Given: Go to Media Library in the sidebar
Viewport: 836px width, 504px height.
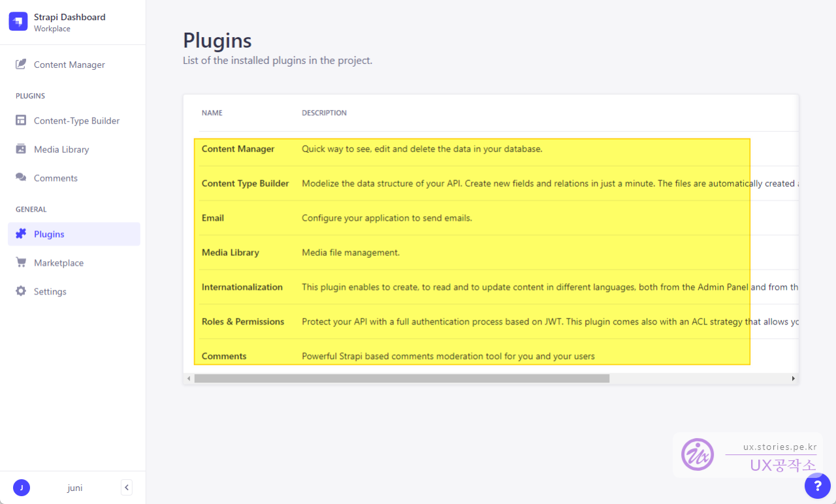Looking at the screenshot, I should coord(74,150).
